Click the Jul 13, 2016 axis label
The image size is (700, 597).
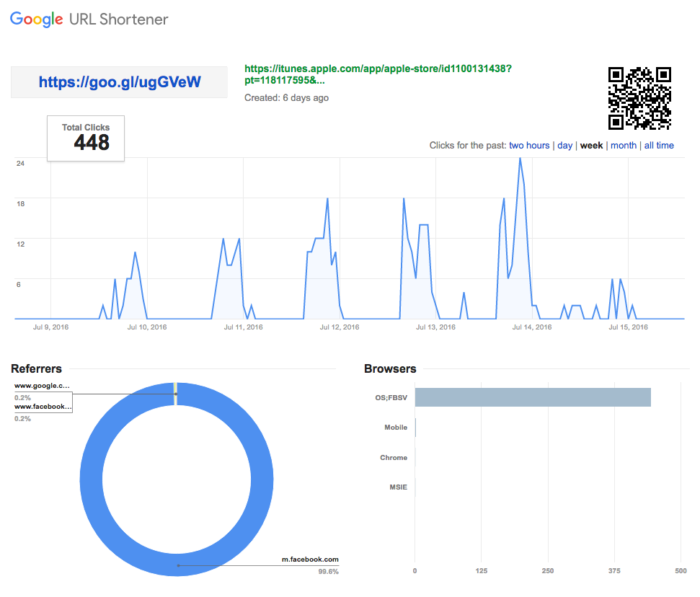[435, 327]
